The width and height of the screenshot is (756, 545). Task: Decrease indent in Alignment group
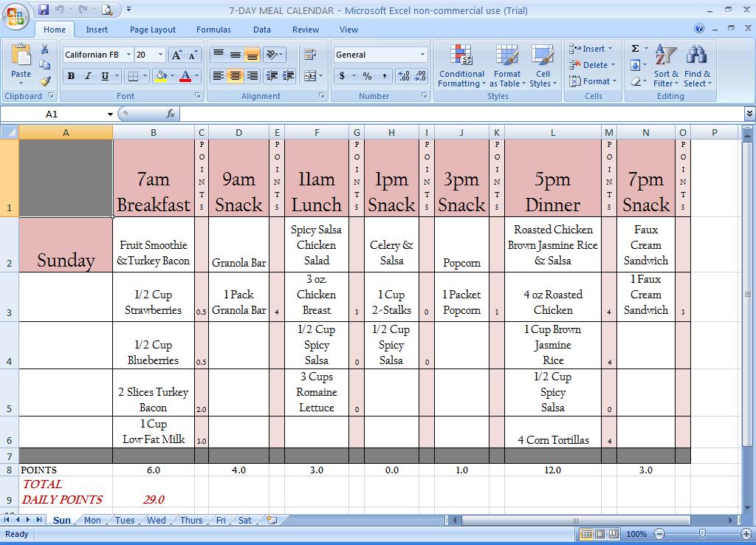[x=272, y=76]
